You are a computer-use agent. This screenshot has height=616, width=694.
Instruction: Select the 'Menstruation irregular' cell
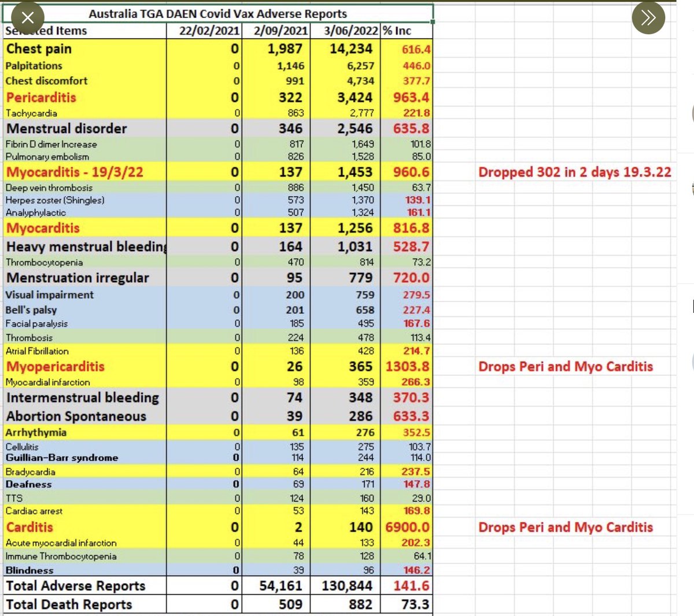[77, 278]
